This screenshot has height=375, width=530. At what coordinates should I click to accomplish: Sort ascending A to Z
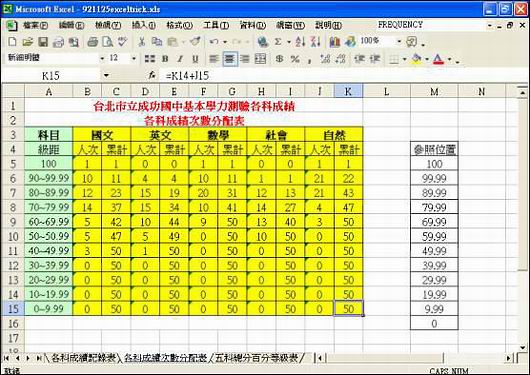300,42
